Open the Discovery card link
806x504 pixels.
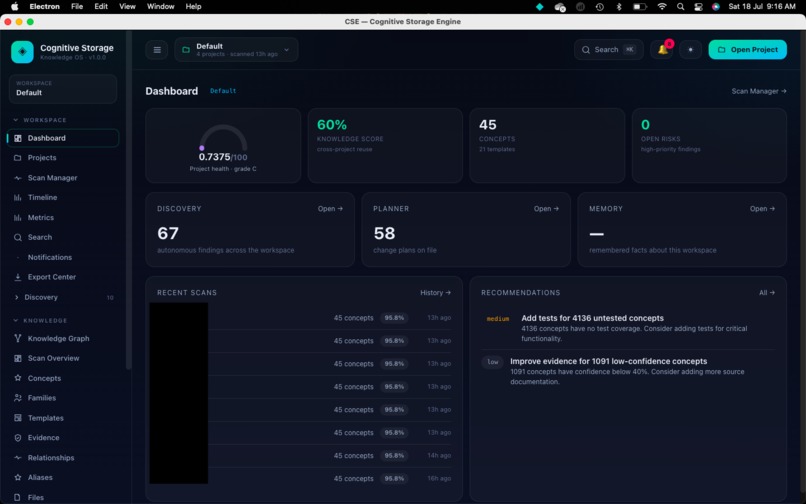pos(330,209)
